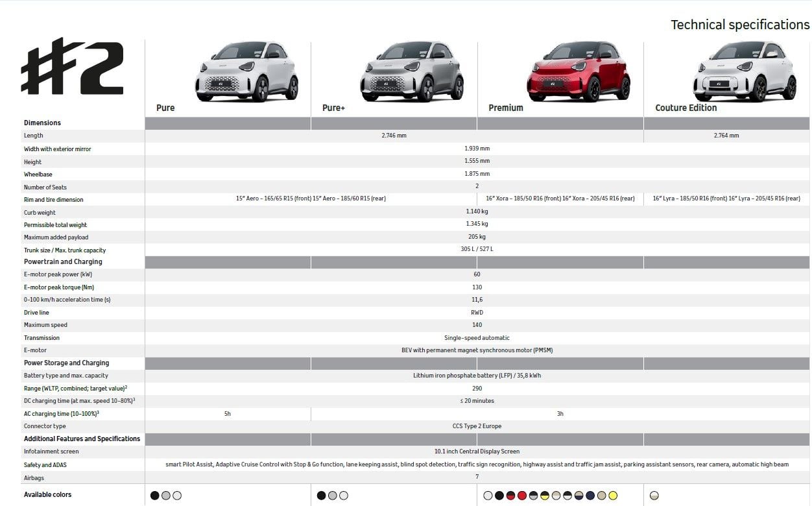
Task: Click the 1.875 mm wheelbase value
Action: (x=477, y=174)
